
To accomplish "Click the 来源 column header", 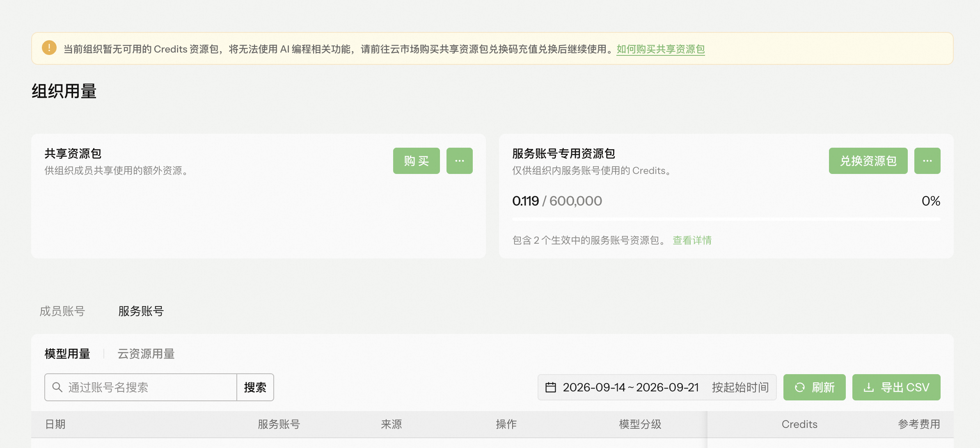I will tap(392, 424).
